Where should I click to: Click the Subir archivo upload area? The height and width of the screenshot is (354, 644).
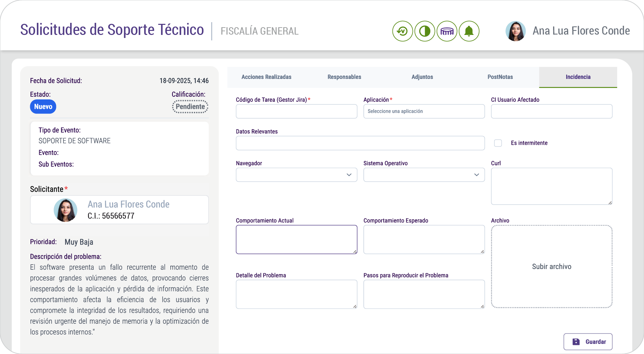pyautogui.click(x=551, y=266)
